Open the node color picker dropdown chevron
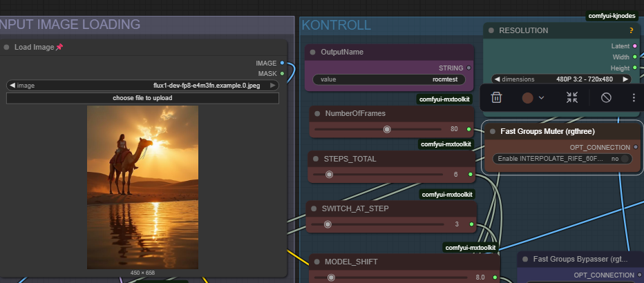 (x=541, y=98)
